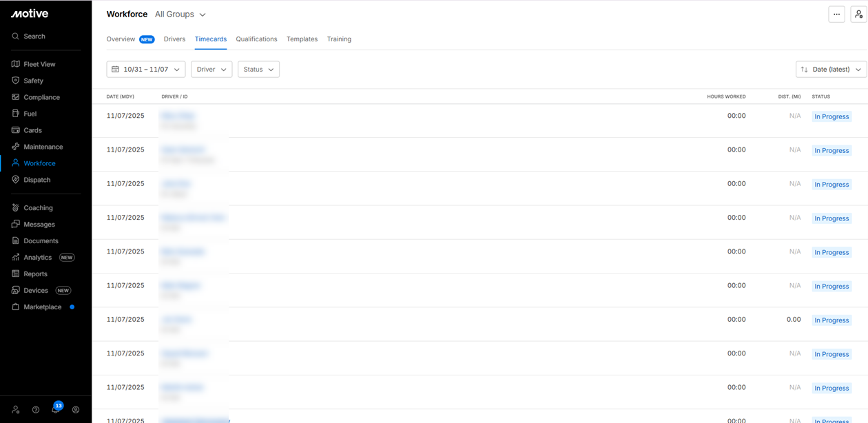This screenshot has height=423, width=868.
Task: Open the Fuel section icon
Action: pos(15,114)
